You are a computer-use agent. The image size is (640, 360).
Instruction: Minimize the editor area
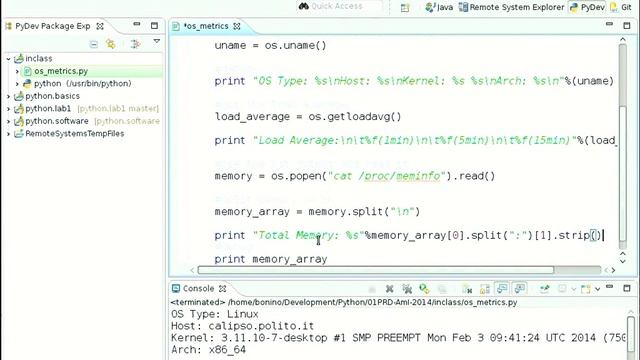609,24
